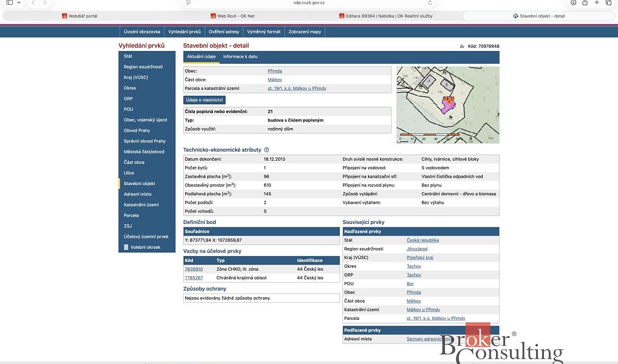
Task: Open Výměnný formát in the navigation bar
Action: (263, 32)
